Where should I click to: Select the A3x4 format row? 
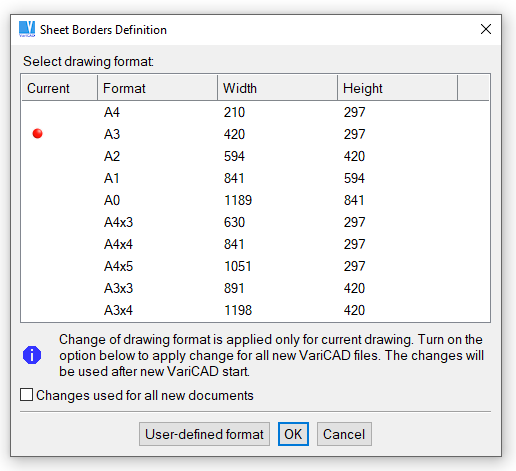[255, 310]
